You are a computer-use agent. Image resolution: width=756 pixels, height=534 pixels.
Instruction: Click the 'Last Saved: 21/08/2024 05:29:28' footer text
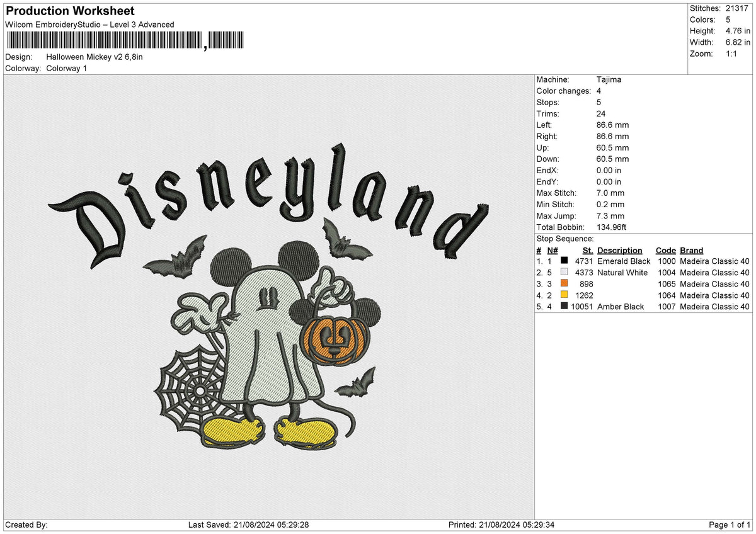click(248, 525)
